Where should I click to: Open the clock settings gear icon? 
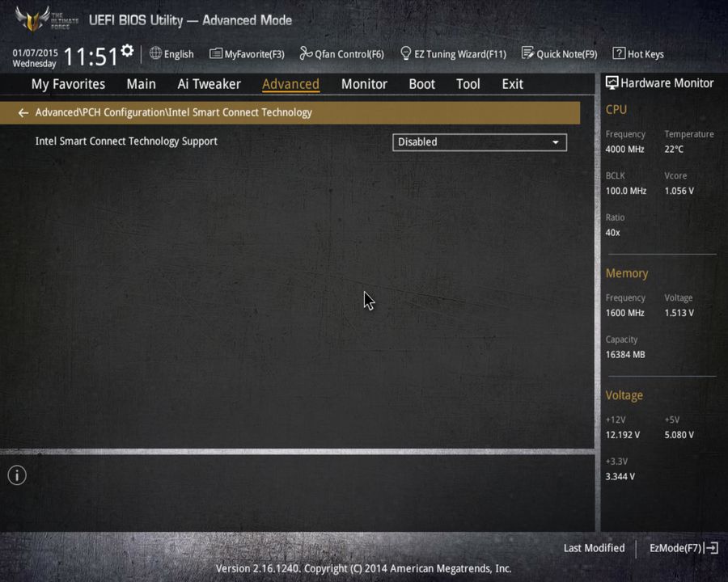[x=127, y=50]
